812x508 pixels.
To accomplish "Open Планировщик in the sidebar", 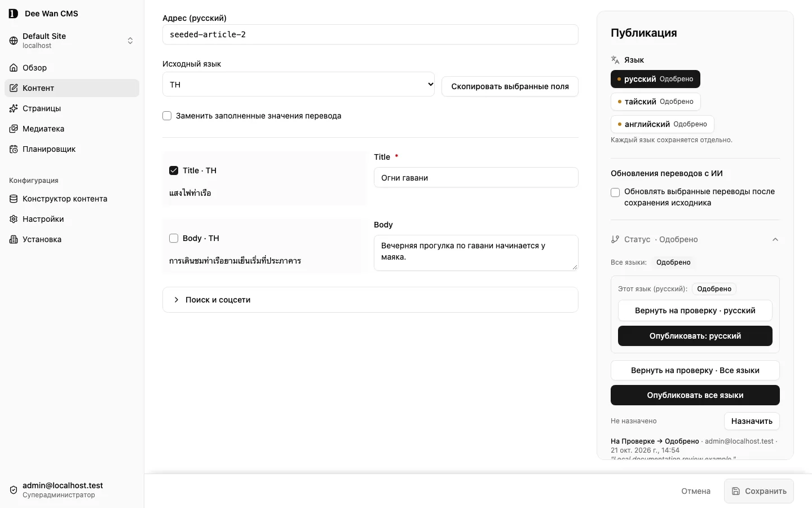I will [x=72, y=149].
